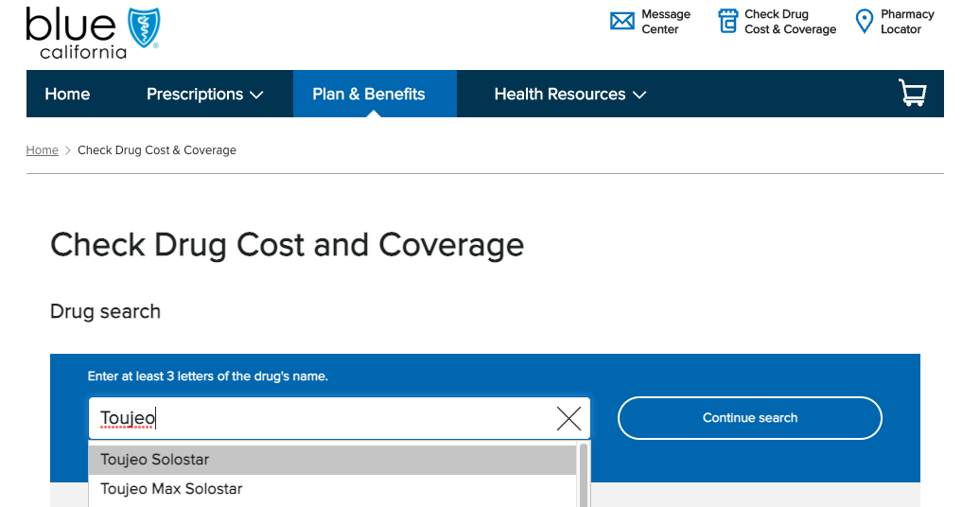Click the suggestion list scrollbar
This screenshot has height=507, width=980.
584,475
